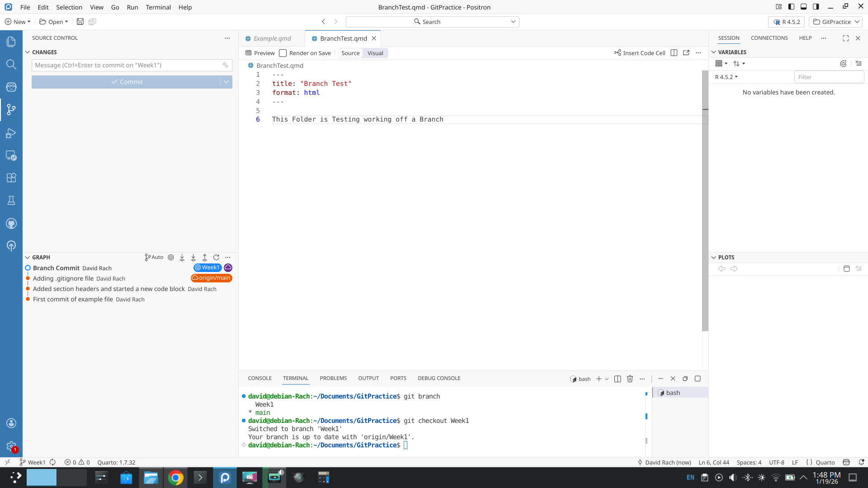Open the GitPractice project dropdown
This screenshot has width=868, height=488.
[x=836, y=22]
